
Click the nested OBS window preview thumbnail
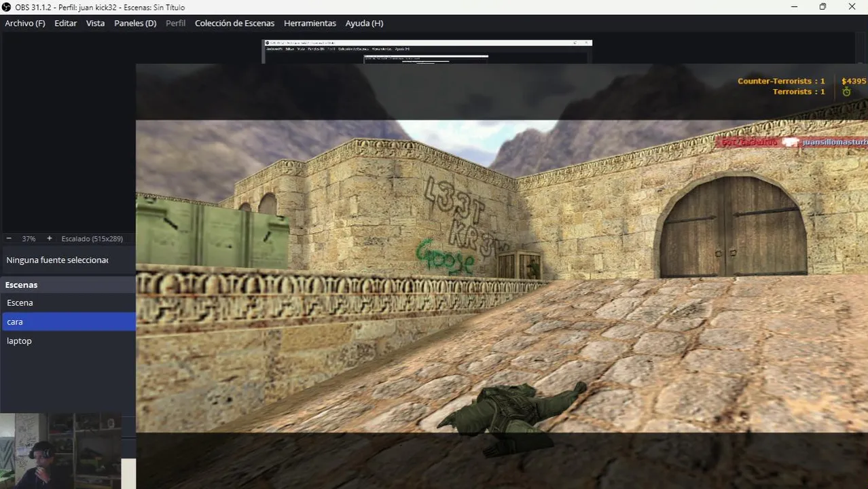pos(427,52)
